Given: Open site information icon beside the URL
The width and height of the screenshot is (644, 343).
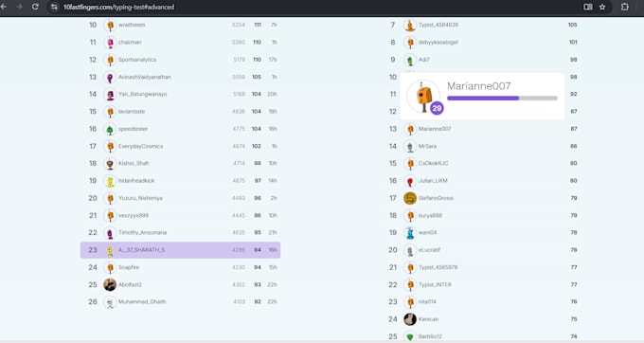Looking at the screenshot, I should [54, 7].
